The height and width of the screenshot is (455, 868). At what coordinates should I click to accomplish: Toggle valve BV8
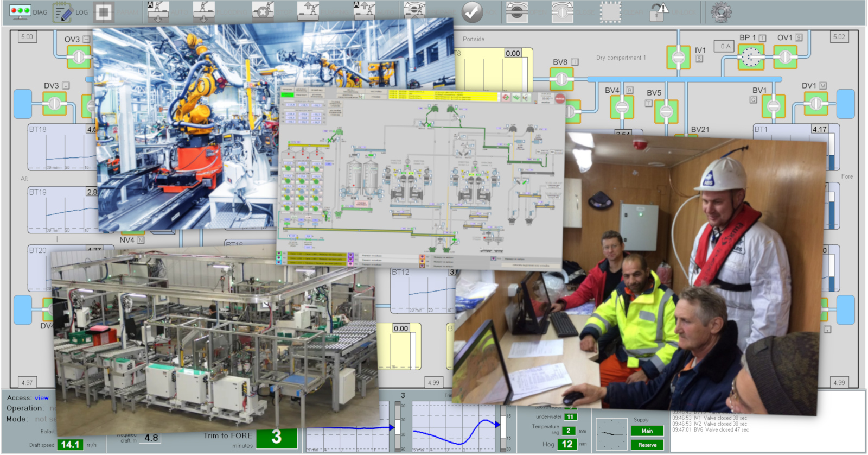[x=561, y=79]
